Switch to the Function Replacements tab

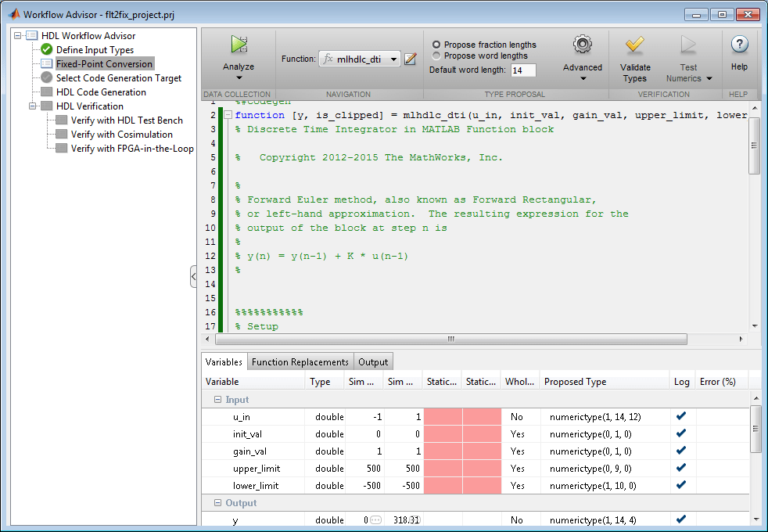click(x=300, y=362)
